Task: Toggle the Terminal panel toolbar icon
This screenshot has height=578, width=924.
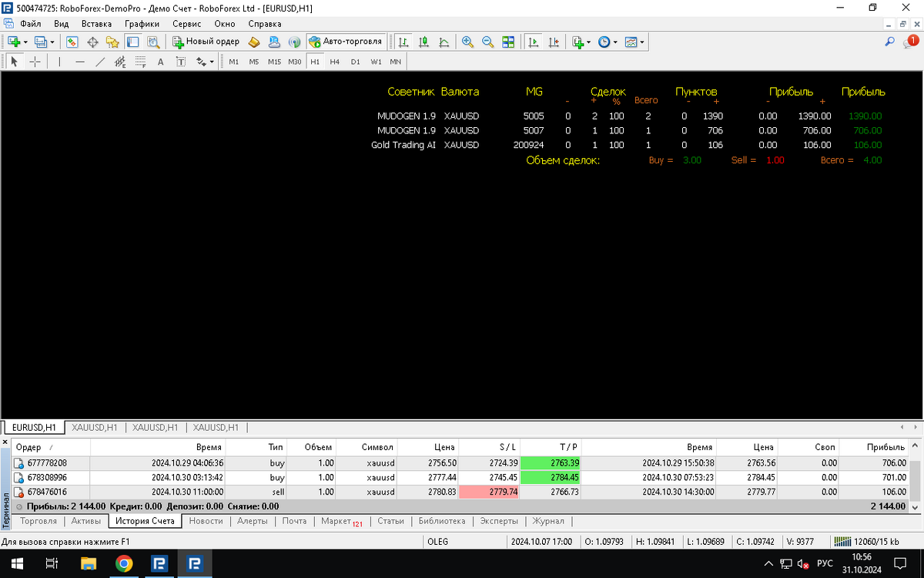Action: 132,42
